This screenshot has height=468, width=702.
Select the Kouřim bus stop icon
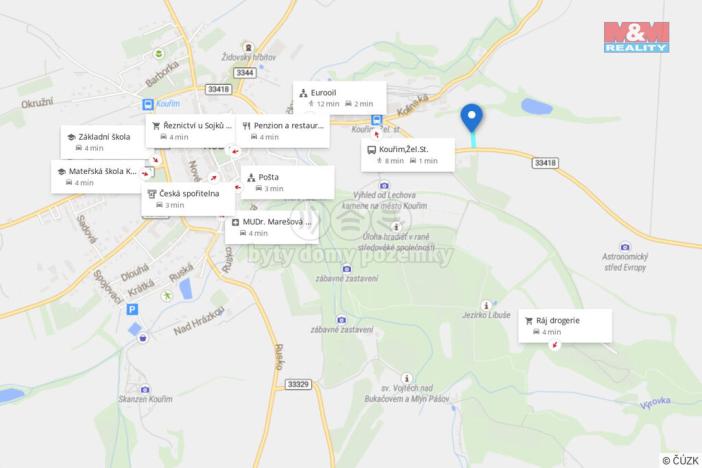click(x=148, y=104)
